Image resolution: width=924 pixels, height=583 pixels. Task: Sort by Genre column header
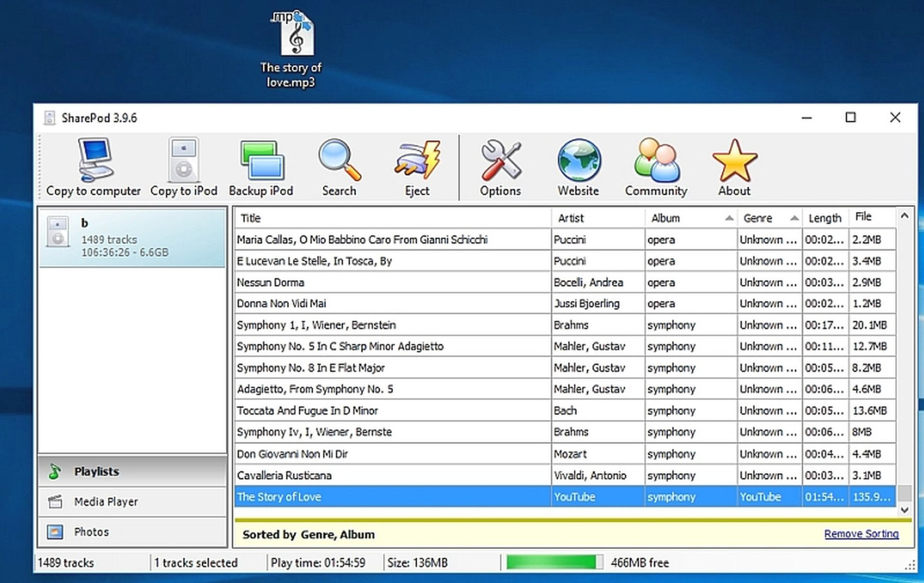point(770,218)
